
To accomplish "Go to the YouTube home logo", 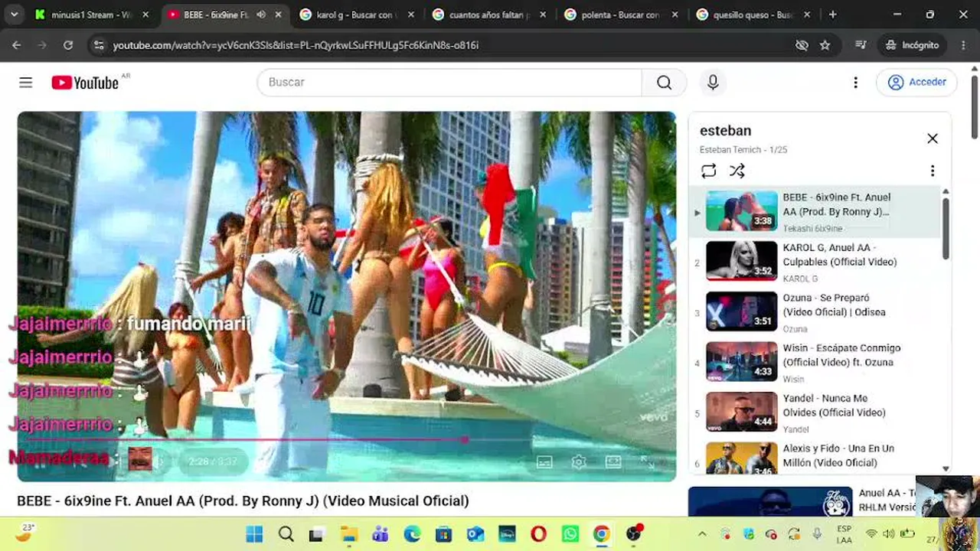I will pos(85,83).
